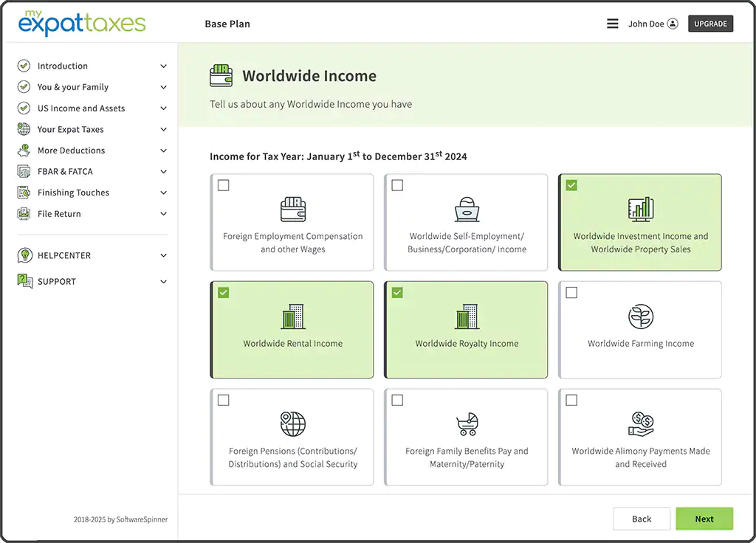Click the John Doe profile avatar icon
Image resolution: width=756 pixels, height=543 pixels.
673,24
